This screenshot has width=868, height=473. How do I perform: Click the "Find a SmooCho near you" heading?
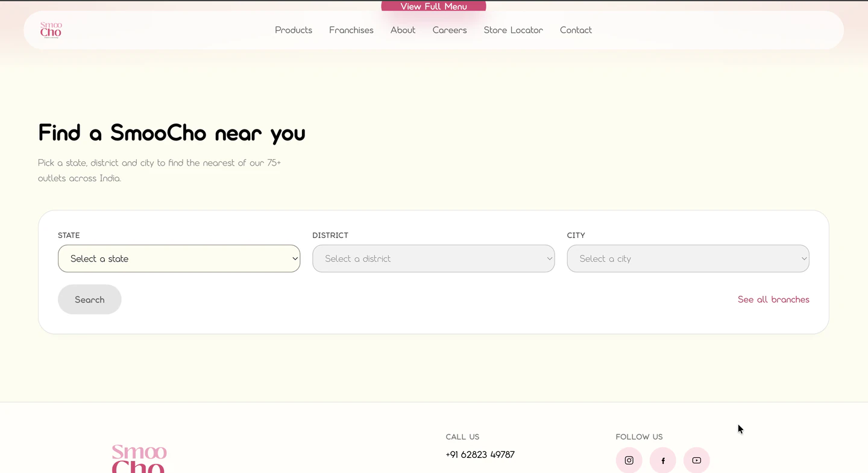point(172,133)
